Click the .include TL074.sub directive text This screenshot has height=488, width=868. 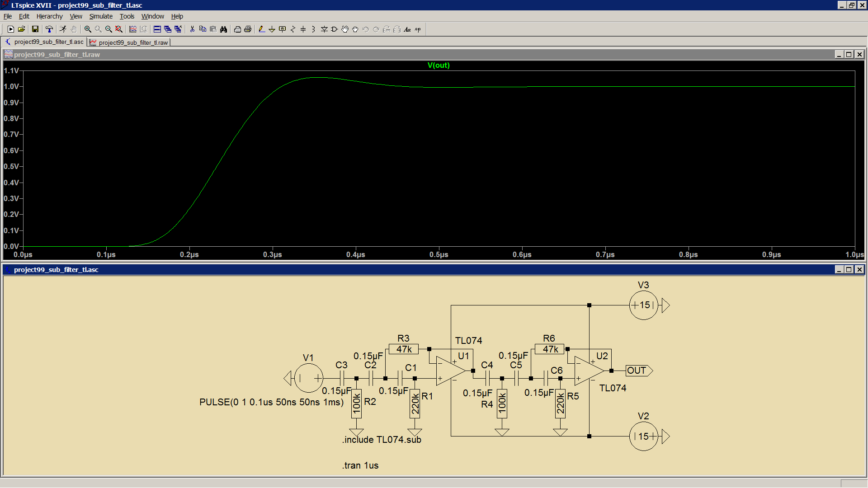382,440
